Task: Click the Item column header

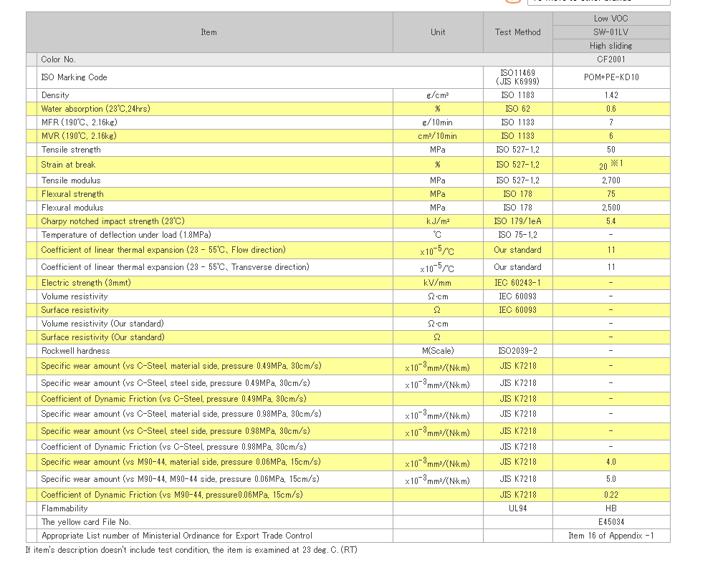Action: (x=209, y=32)
